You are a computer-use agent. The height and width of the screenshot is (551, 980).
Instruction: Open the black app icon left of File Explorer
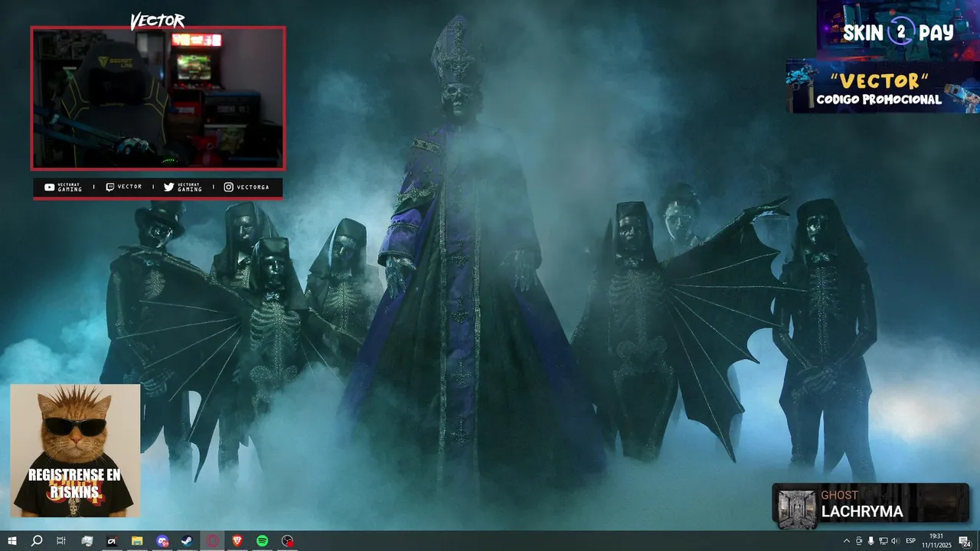click(x=112, y=541)
